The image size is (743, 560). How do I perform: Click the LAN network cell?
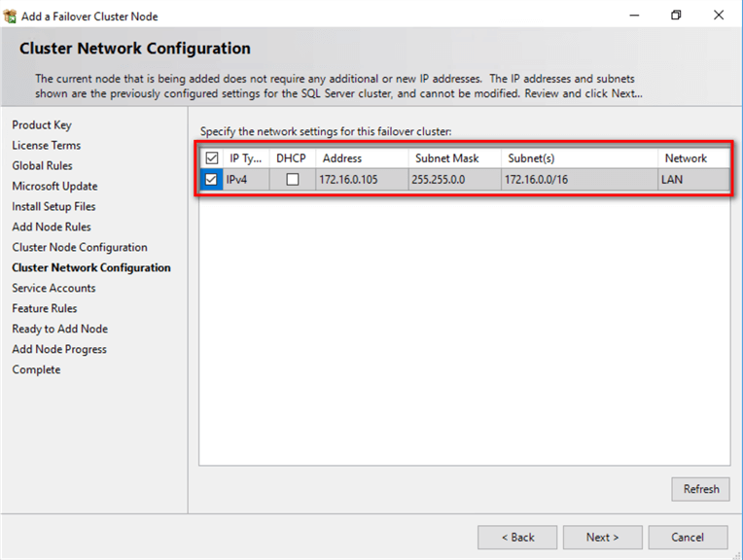point(693,180)
